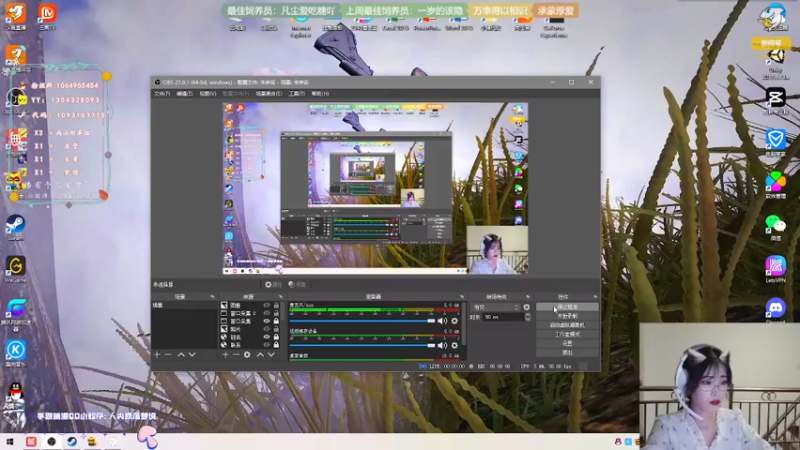800x450 pixels.
Task: Click Start Virtual Camera button
Action: (x=567, y=325)
